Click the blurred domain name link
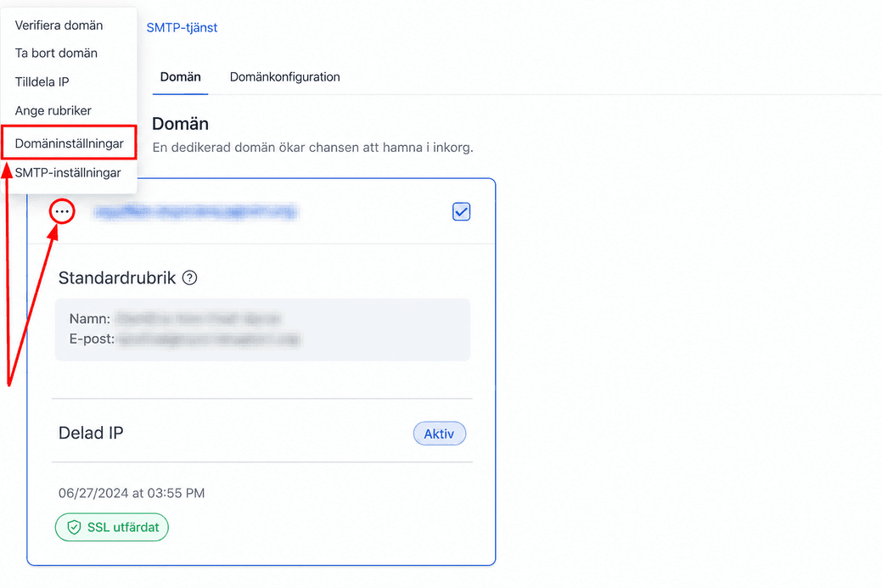The image size is (882, 588). click(195, 212)
